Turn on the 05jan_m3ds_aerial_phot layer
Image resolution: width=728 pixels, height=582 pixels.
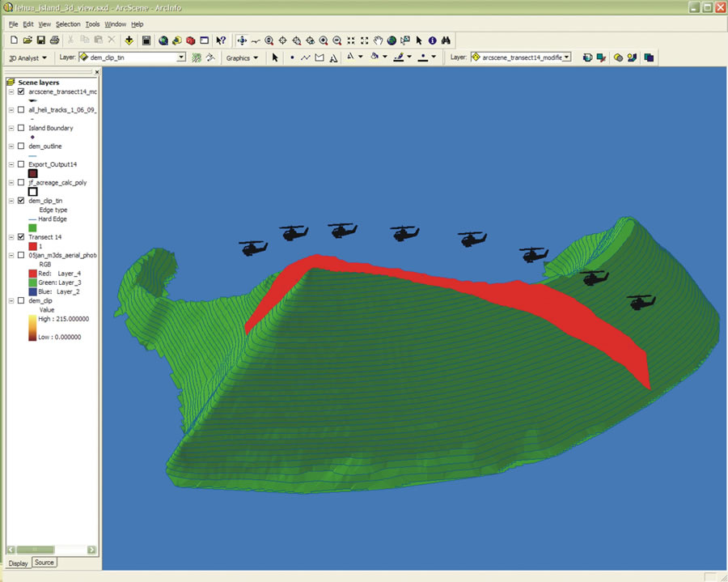21,255
